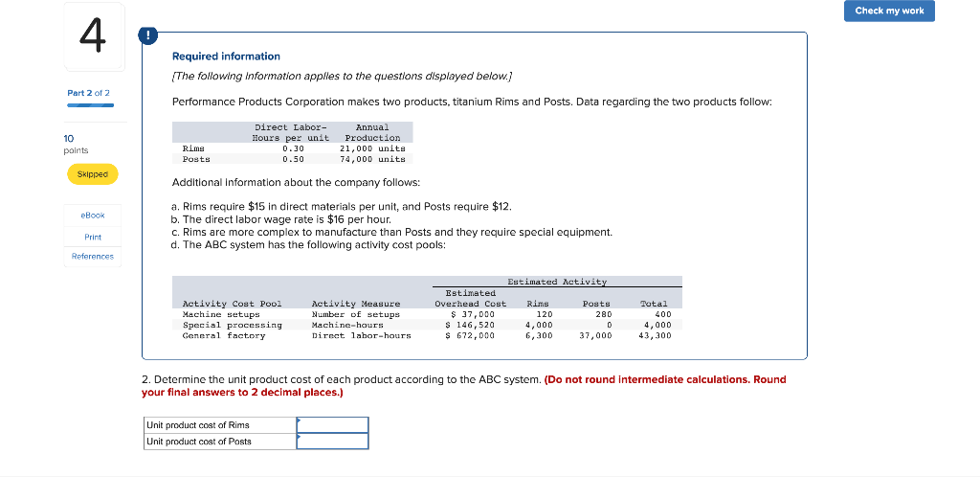Click the '21,000 units' production cell

(x=372, y=148)
